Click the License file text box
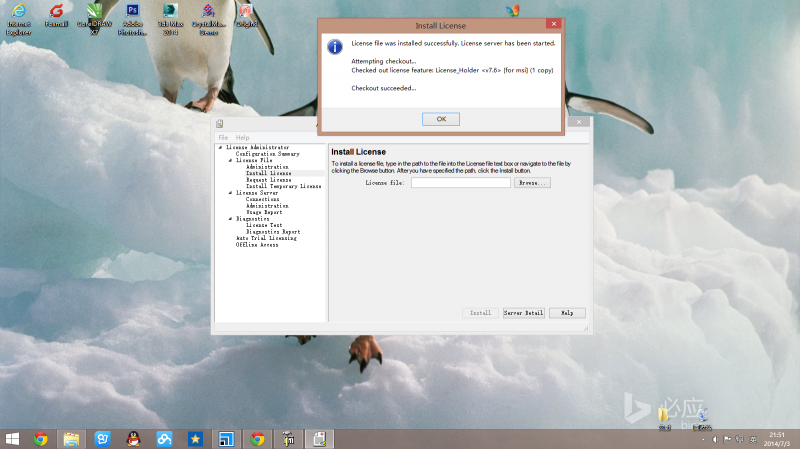This screenshot has width=800, height=449. click(x=461, y=183)
